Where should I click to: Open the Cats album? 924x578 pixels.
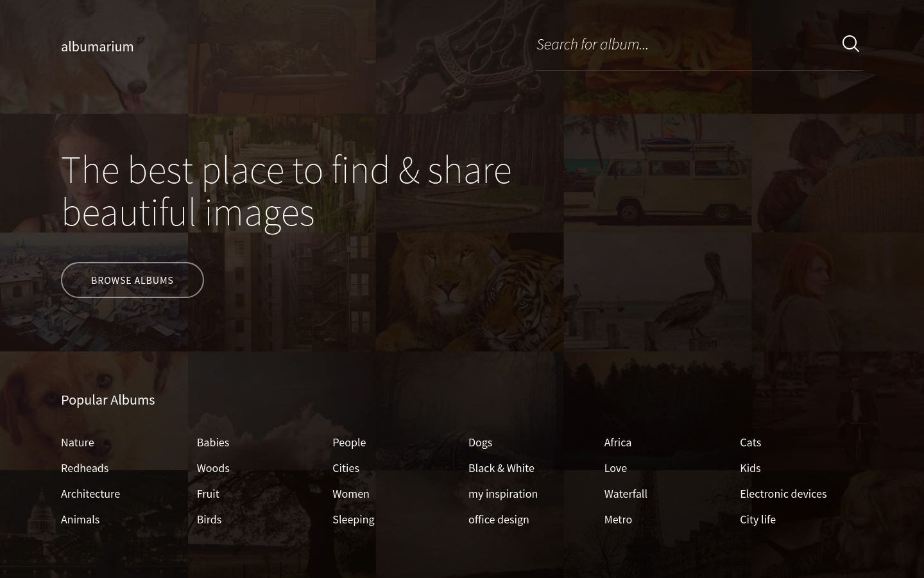750,442
